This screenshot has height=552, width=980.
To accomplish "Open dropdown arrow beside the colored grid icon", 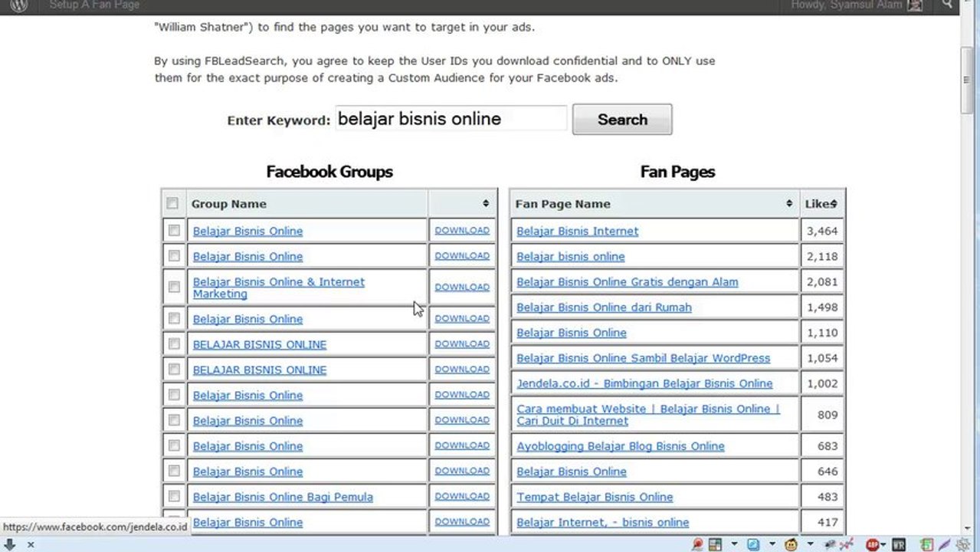I will click(x=734, y=544).
